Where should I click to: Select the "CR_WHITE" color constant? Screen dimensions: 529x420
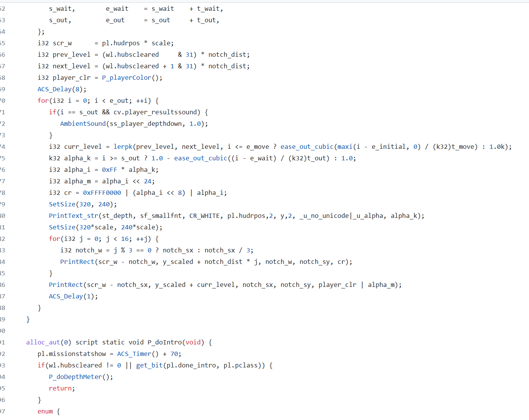tap(204, 216)
